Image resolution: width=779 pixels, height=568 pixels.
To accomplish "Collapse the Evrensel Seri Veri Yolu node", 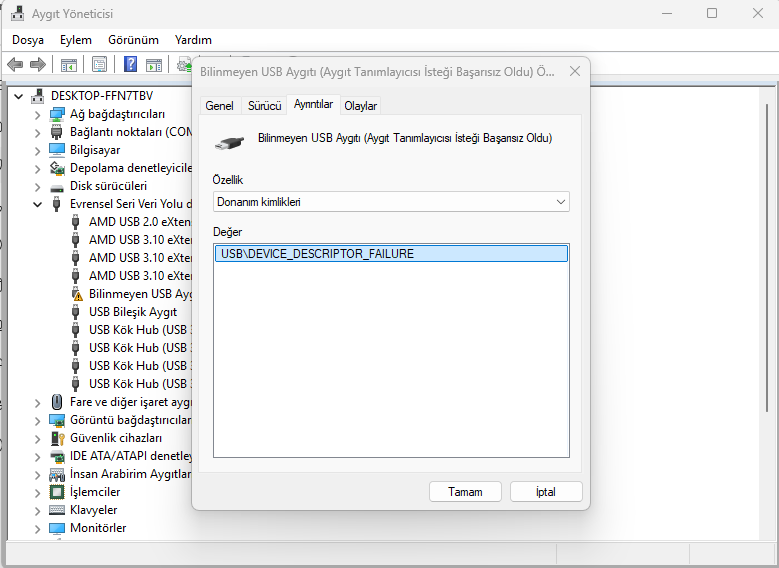I will 38,204.
